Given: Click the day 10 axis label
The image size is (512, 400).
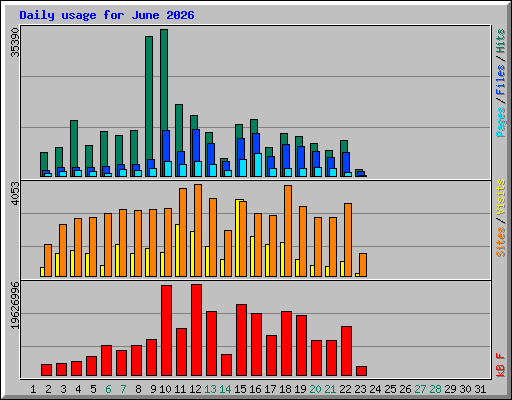Looking at the screenshot, I should (165, 389).
